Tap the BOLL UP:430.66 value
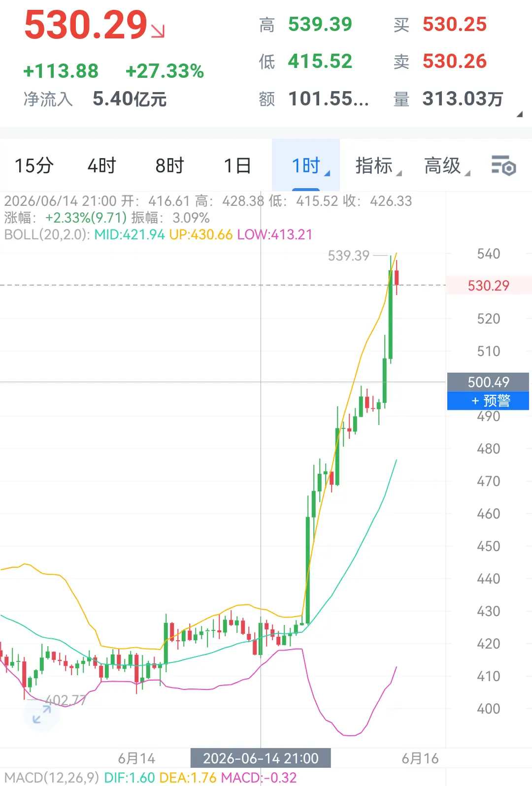Viewport: 532px width, 786px height. click(x=201, y=234)
